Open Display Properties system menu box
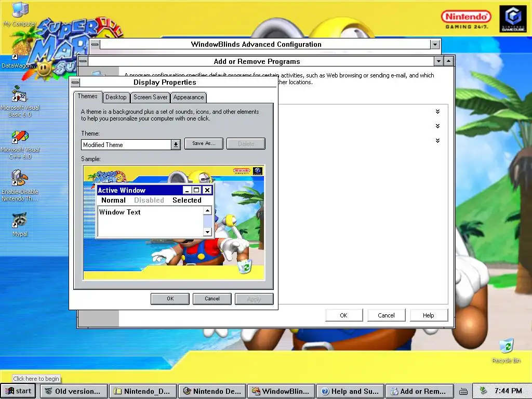 (75, 82)
